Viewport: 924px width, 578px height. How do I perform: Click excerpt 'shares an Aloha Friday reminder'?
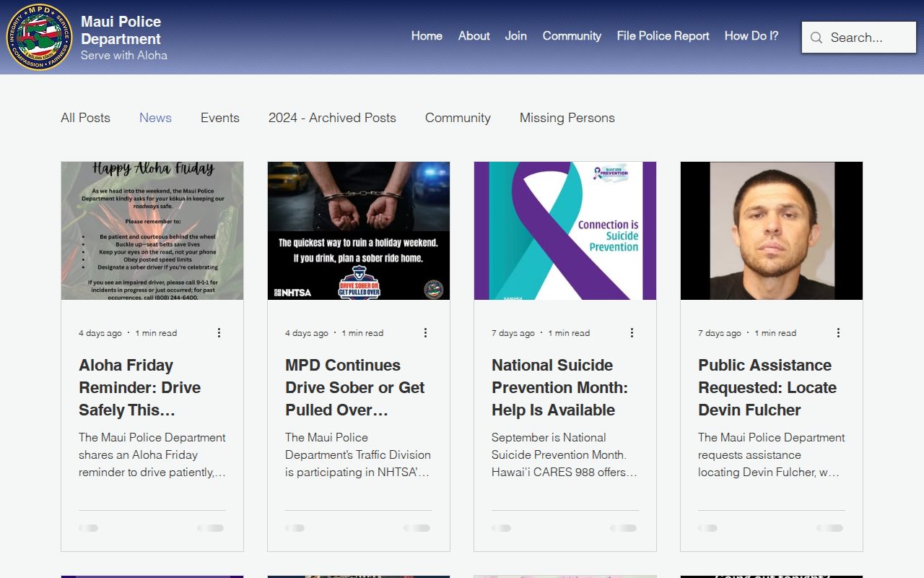click(152, 454)
